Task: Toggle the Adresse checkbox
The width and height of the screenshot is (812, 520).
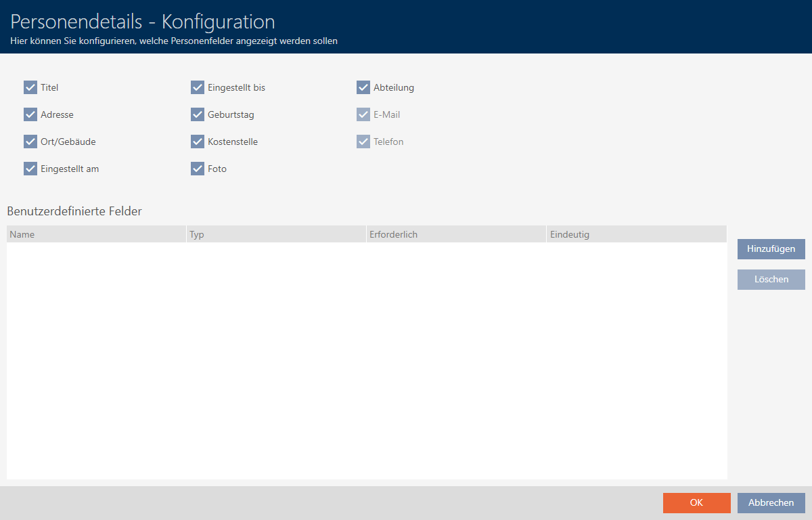Action: coord(30,114)
